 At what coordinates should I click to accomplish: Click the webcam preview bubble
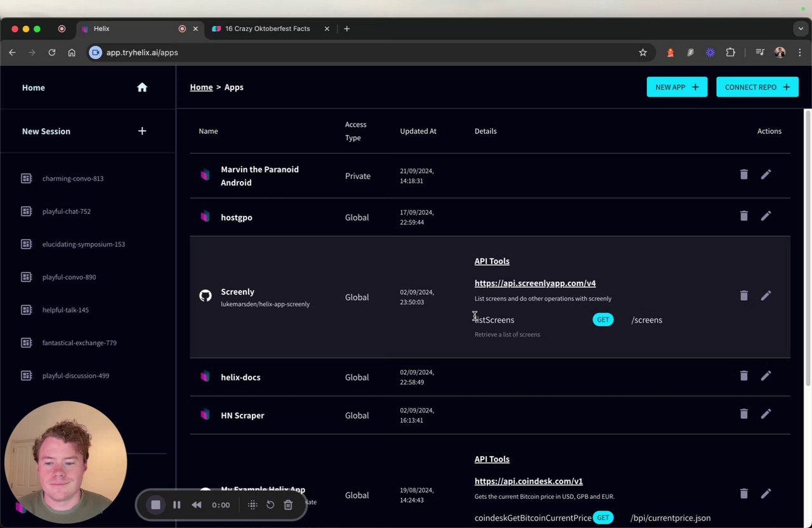point(65,462)
